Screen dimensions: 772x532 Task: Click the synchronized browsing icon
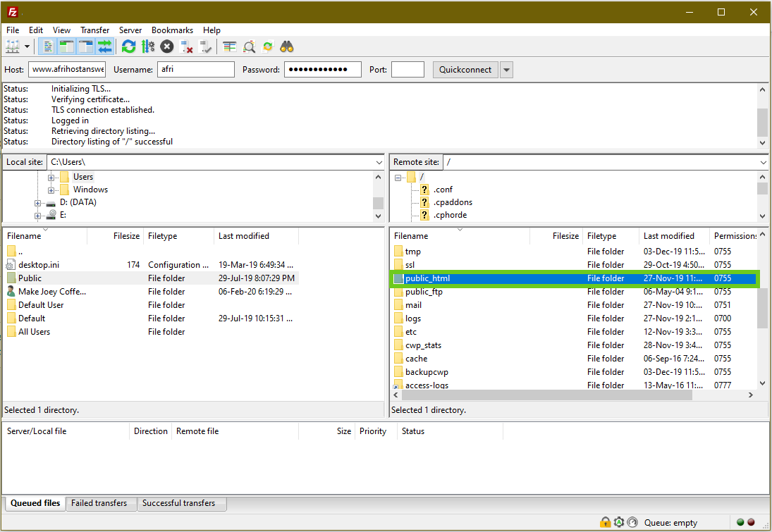(268, 47)
